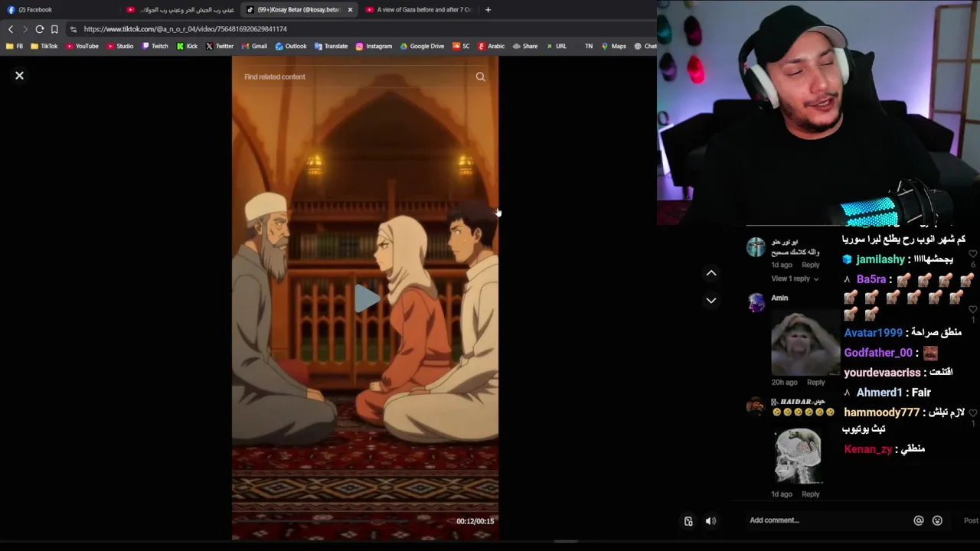Expand View 1 reply under first comment
This screenshot has width=980, height=551.
pos(795,279)
